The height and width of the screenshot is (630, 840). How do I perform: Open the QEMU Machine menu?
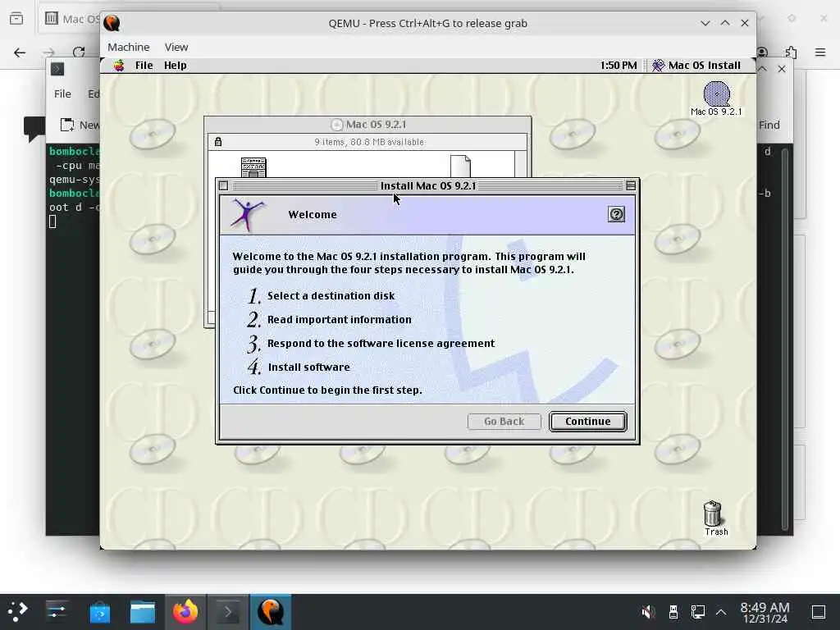pos(128,47)
